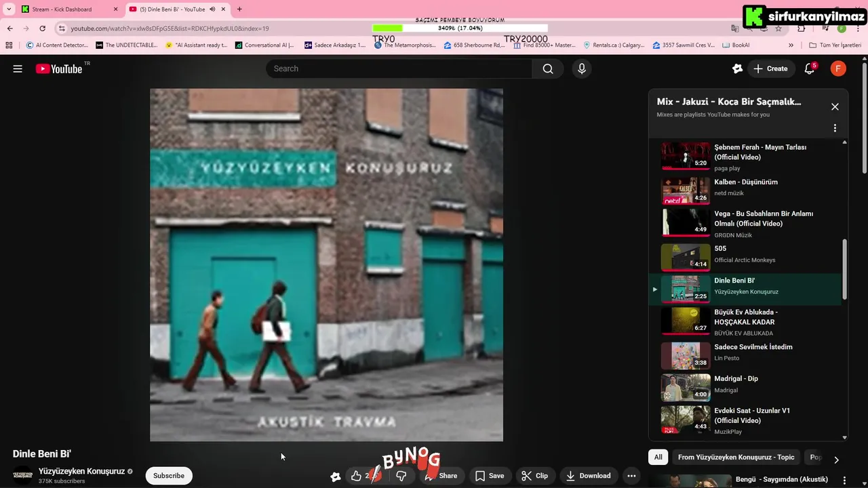View site information icon in address bar

point(62,28)
